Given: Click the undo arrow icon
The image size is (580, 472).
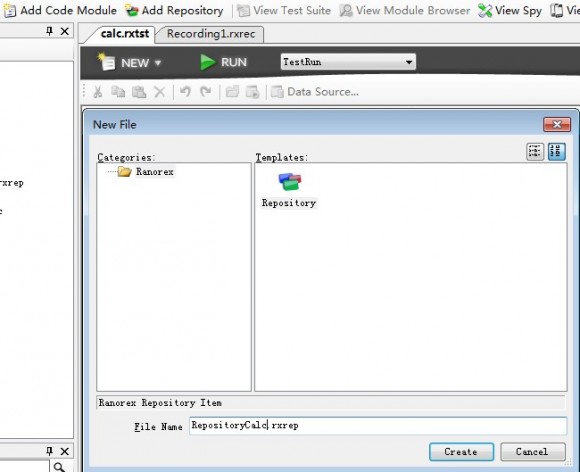Looking at the screenshot, I should 185,91.
